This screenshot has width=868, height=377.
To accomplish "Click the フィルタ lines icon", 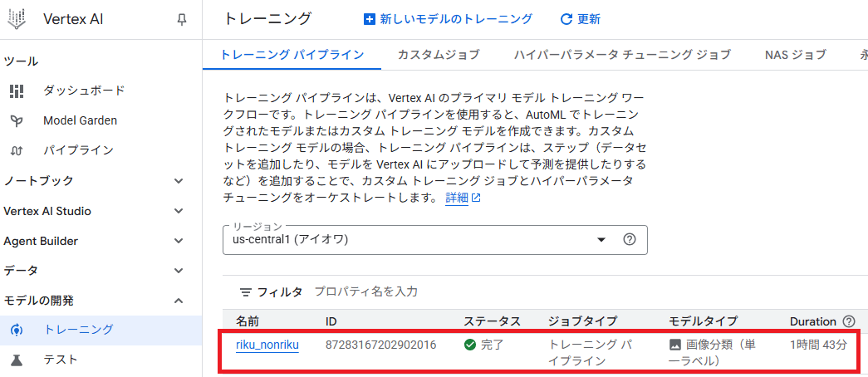I will coord(245,291).
